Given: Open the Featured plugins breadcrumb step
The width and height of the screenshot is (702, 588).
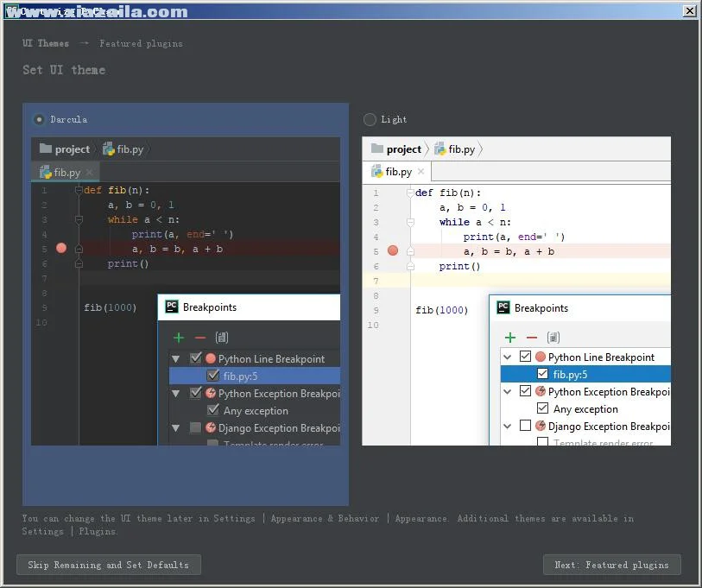Looking at the screenshot, I should click(x=141, y=43).
